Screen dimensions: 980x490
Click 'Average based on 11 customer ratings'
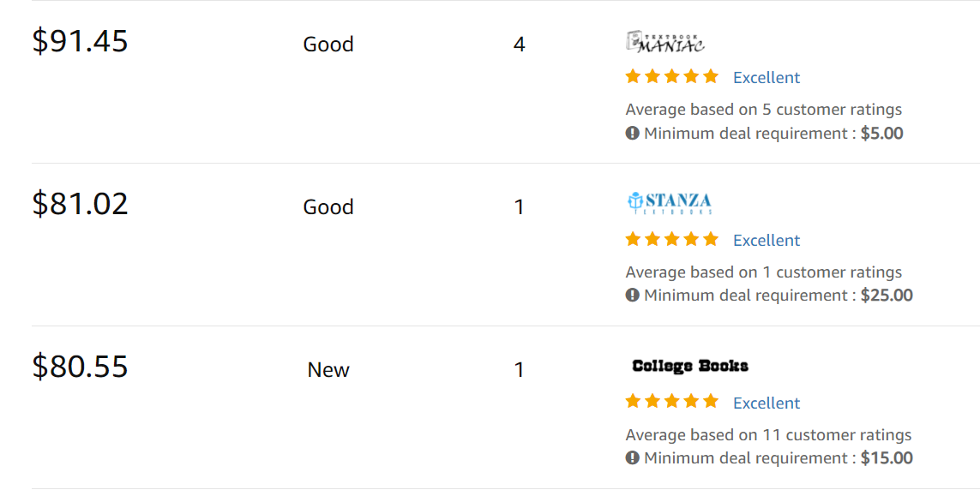(x=768, y=434)
